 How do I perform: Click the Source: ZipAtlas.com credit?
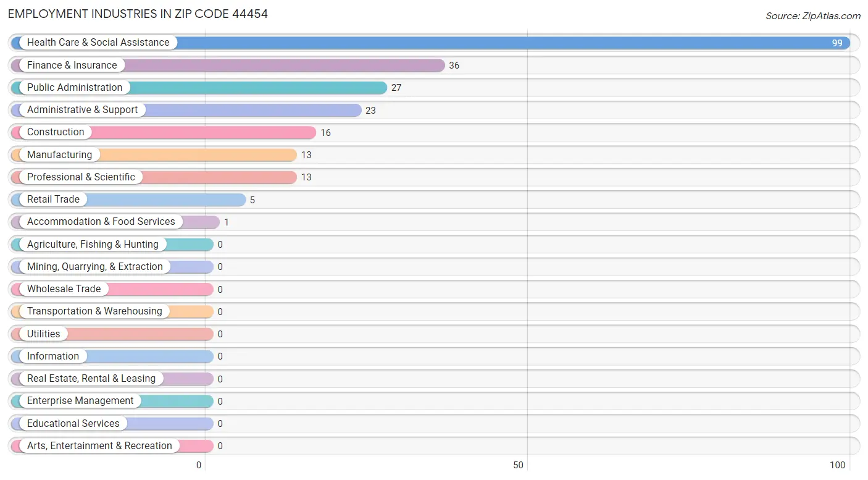click(813, 16)
